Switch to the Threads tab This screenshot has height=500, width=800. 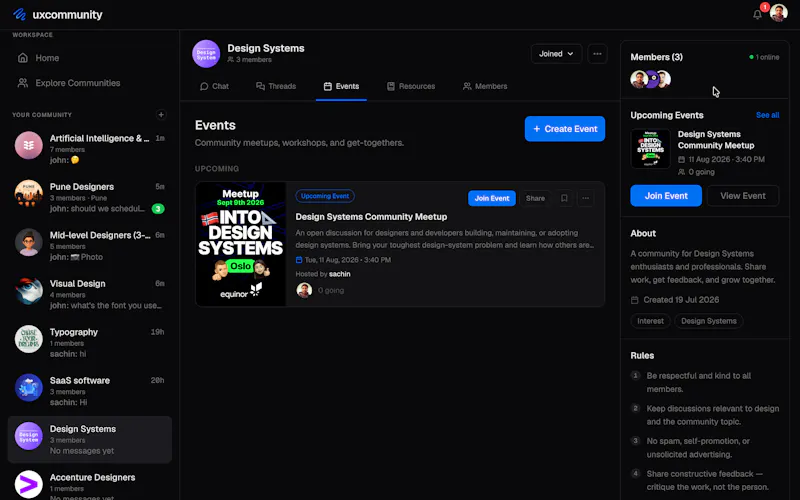point(276,86)
